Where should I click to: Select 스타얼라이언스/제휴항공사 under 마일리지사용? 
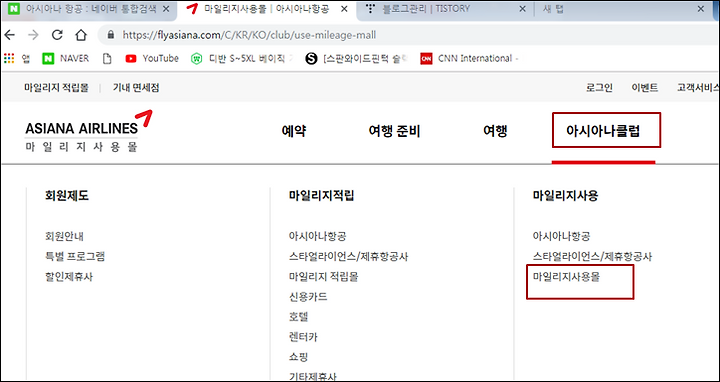(592, 257)
